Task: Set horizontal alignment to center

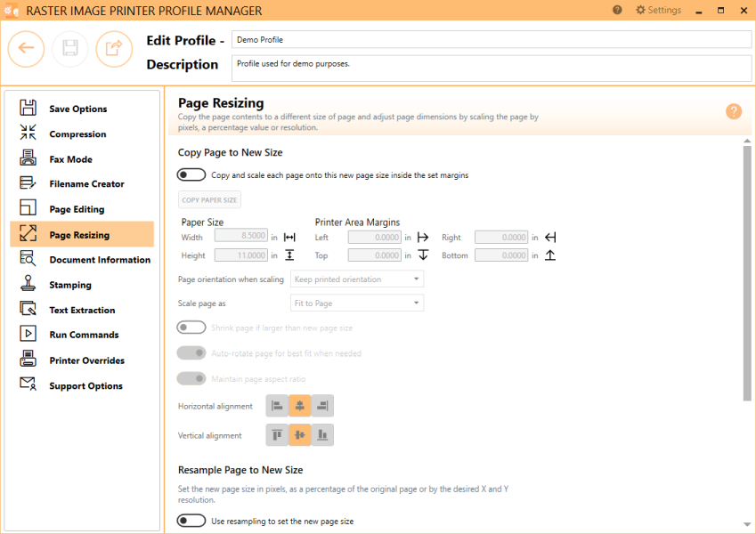Action: tap(300, 406)
